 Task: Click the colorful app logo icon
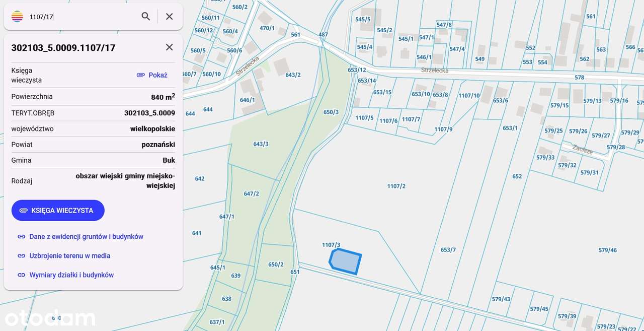[17, 17]
